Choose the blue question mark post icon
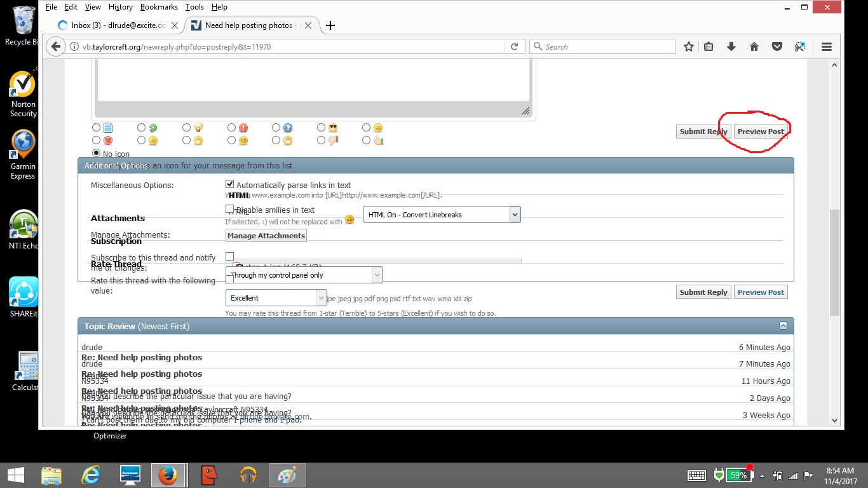The width and height of the screenshot is (868, 488). [276, 128]
